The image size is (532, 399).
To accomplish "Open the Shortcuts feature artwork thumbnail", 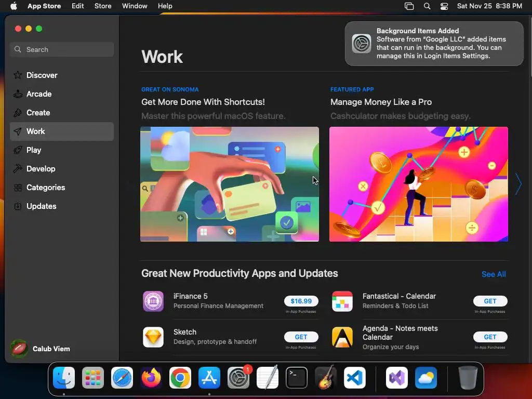I will [230, 184].
